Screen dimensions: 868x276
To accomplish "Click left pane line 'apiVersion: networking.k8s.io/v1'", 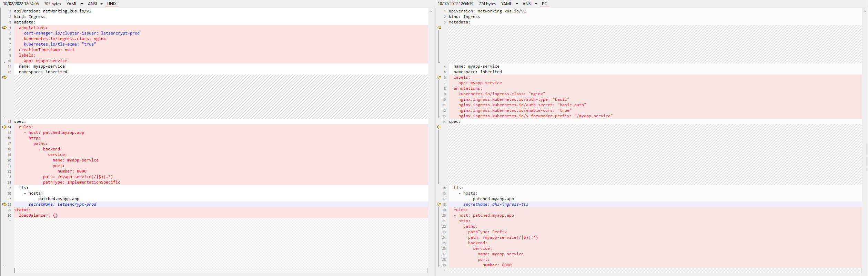I will (53, 11).
